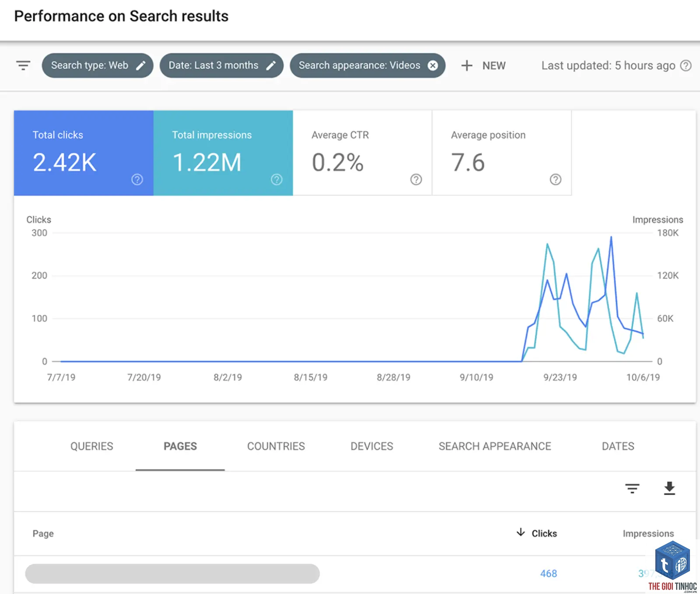Open the SEARCH APPEARANCE tab
700x594 pixels.
[495, 446]
